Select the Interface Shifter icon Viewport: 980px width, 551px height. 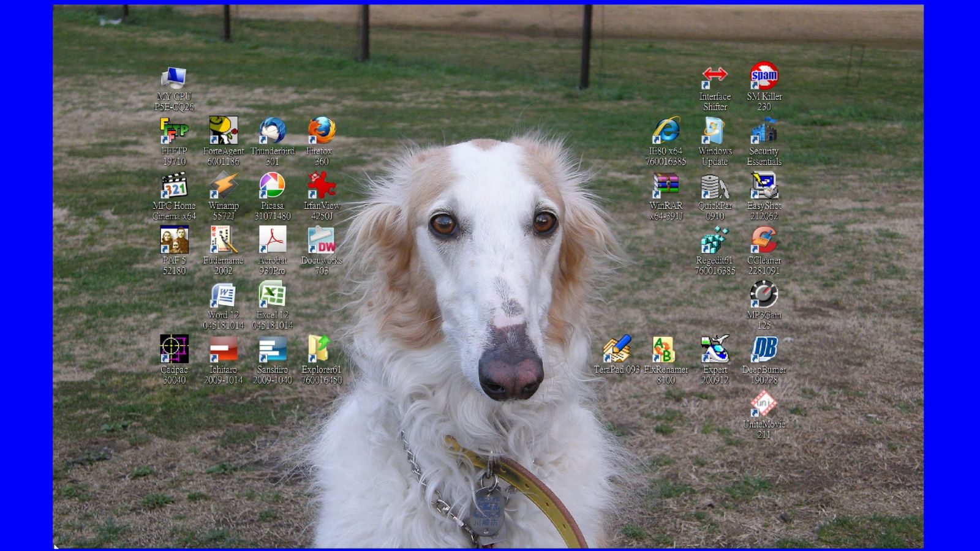(x=715, y=78)
